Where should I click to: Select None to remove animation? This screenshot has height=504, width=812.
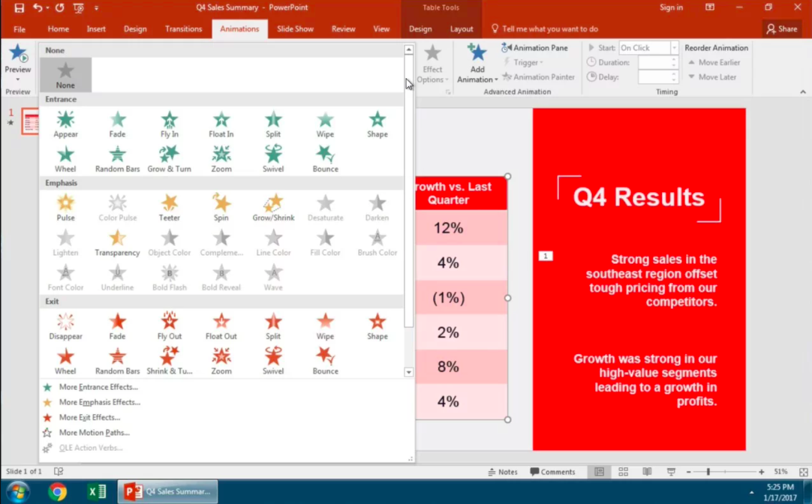[66, 75]
